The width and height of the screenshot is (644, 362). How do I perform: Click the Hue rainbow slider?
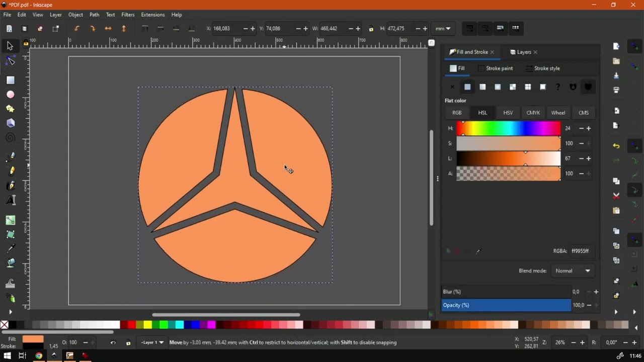(x=508, y=128)
